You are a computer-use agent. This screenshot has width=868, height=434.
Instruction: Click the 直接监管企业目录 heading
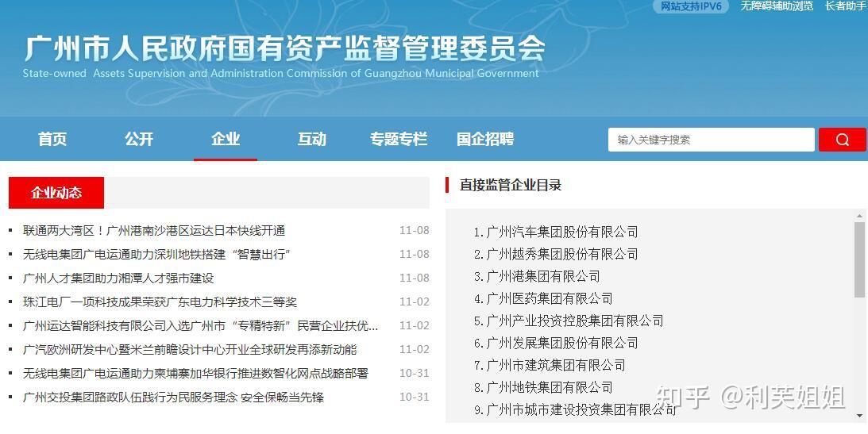pos(511,185)
